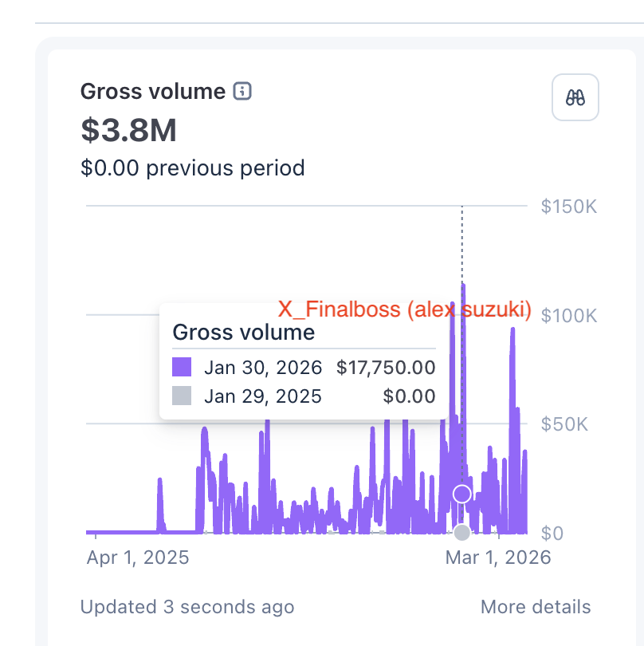
Task: Select the gray legend square for Jan 29, 2025
Action: click(x=182, y=396)
